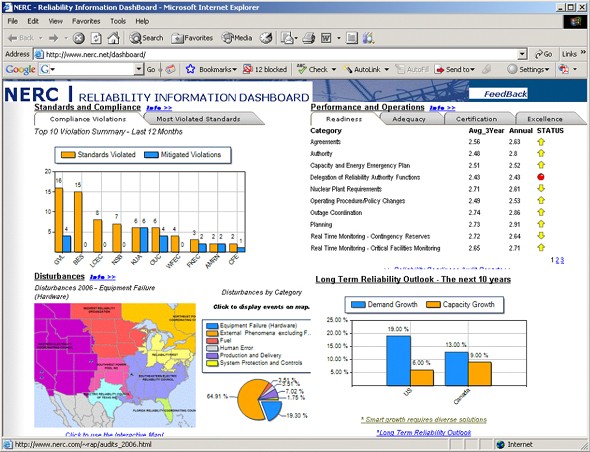Go to page 3 of readiness table
The width and height of the screenshot is (590, 452).
[562, 260]
